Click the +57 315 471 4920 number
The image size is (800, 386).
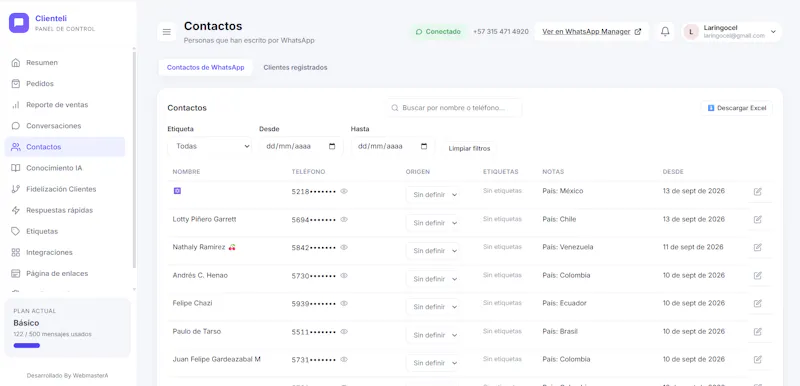(501, 32)
